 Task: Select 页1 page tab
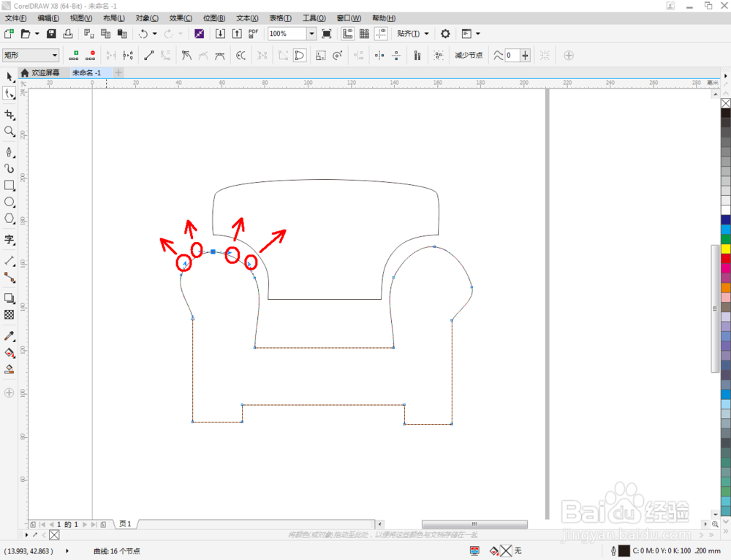(x=125, y=524)
